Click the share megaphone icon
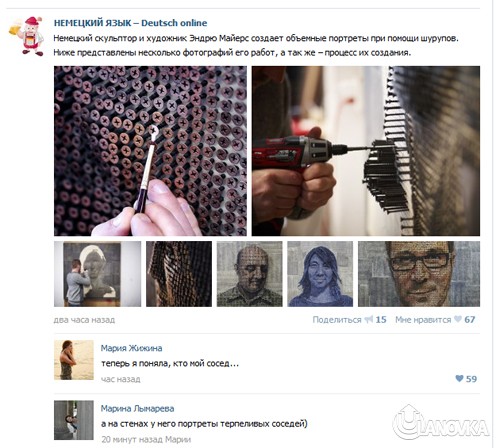The height and width of the screenshot is (448, 500). (x=369, y=319)
